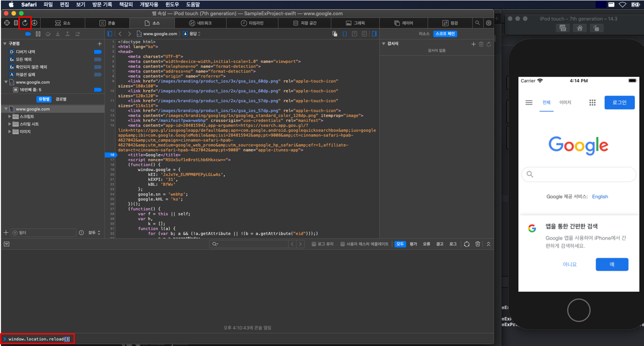The width and height of the screenshot is (644, 346).
Task: Click 로그인 button in the iPod simulator
Action: [x=619, y=102]
